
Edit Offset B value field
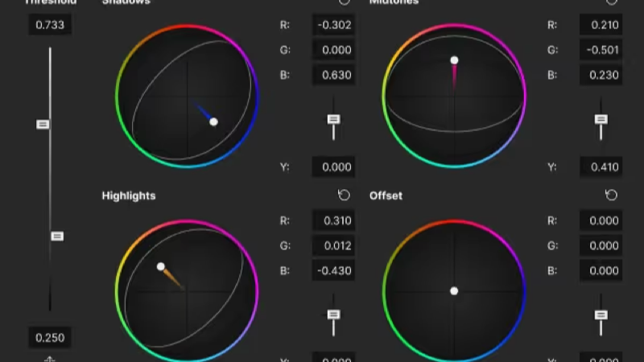601,271
